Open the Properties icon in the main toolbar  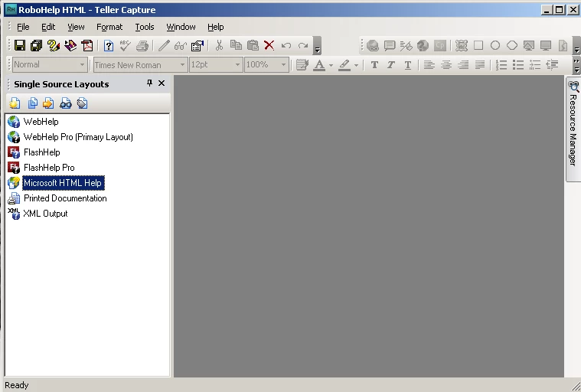point(197,46)
